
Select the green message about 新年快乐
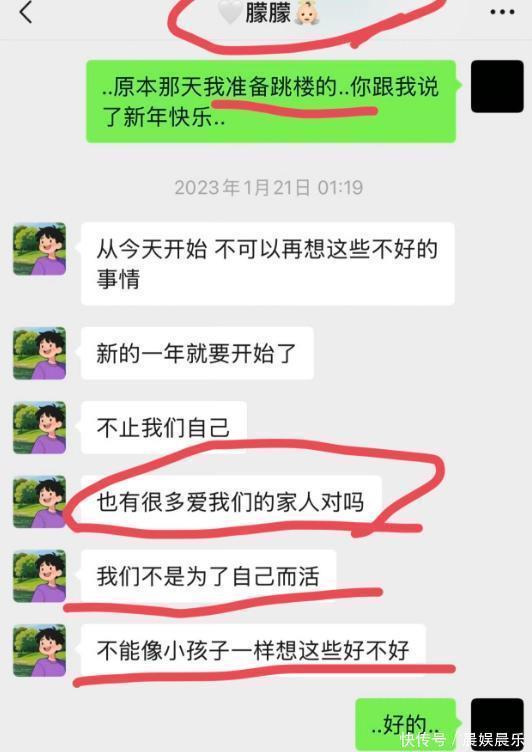coord(271,101)
